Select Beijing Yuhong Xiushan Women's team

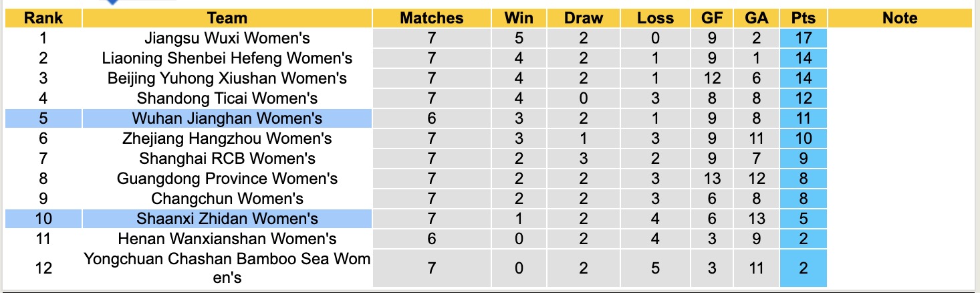coord(227,78)
